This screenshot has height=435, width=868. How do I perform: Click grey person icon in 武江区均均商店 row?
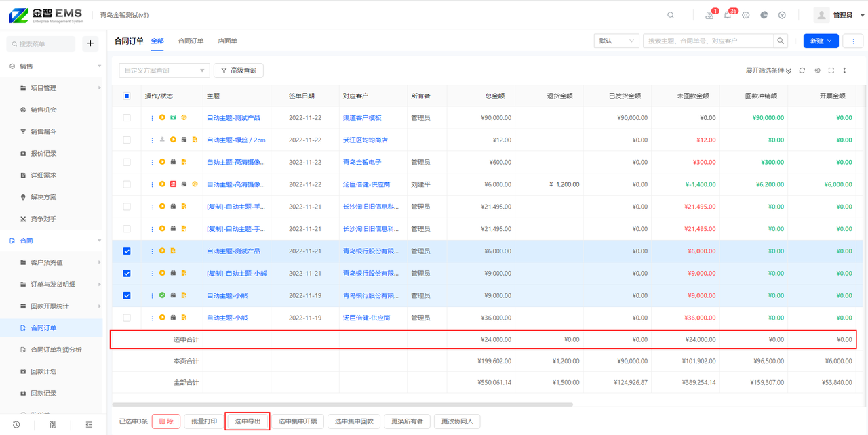[162, 140]
